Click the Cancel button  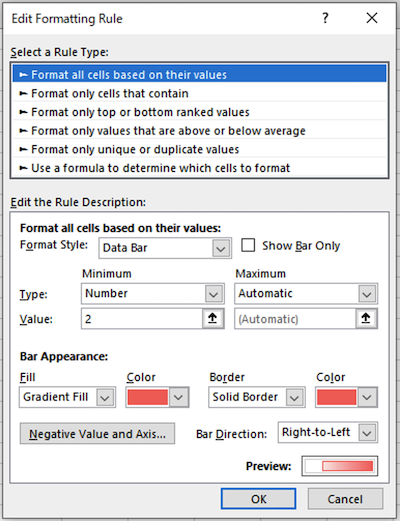coord(345,499)
